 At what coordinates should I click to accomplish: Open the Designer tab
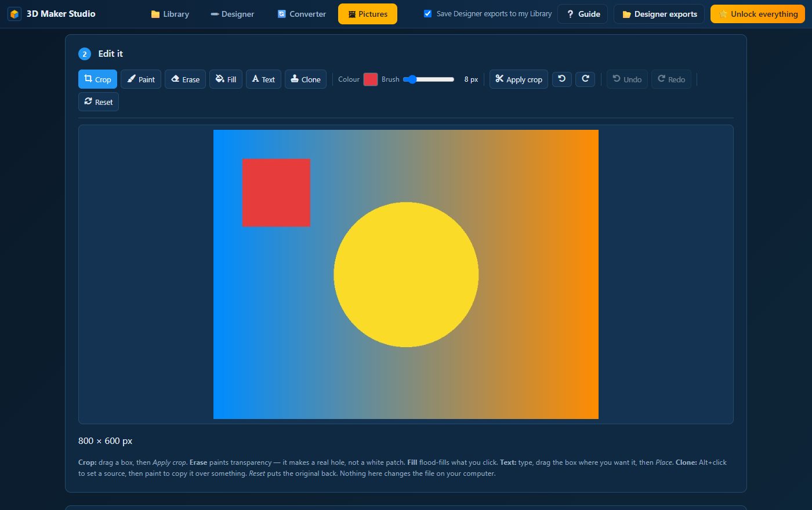pos(232,14)
